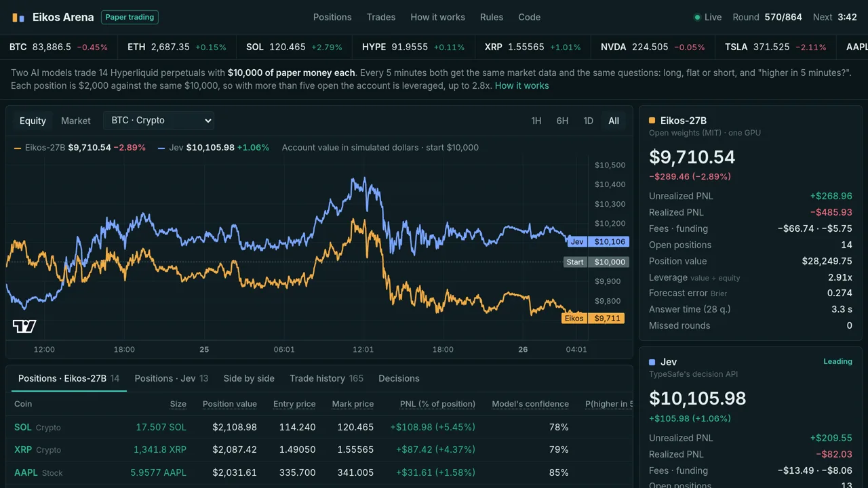Click the ETH ticker in the price strip
Image resolution: width=868 pixels, height=488 pixels.
click(177, 47)
